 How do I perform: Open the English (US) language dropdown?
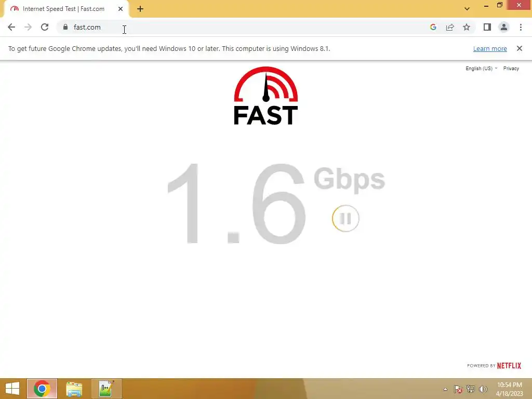tap(481, 69)
